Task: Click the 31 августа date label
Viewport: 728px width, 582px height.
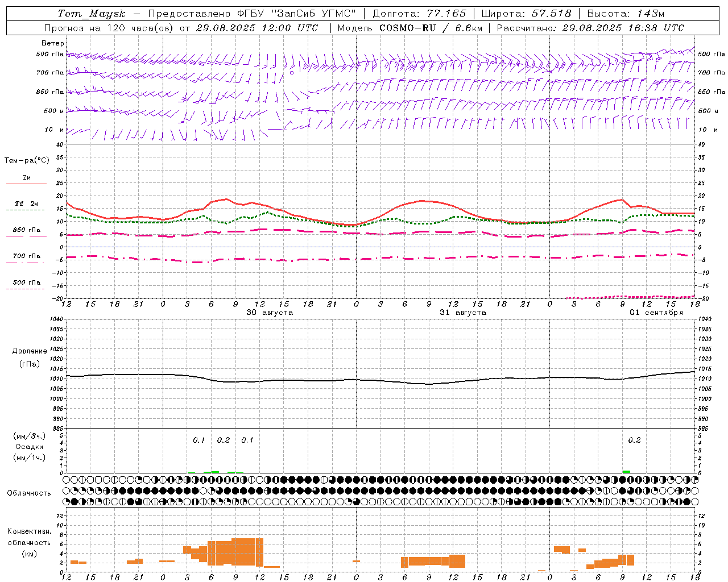Action: 463,313
